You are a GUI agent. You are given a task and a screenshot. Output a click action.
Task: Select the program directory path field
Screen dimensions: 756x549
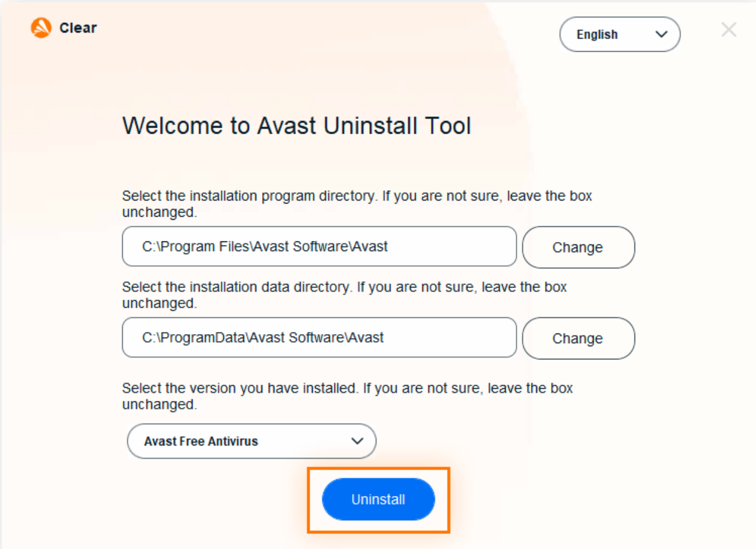point(319,247)
